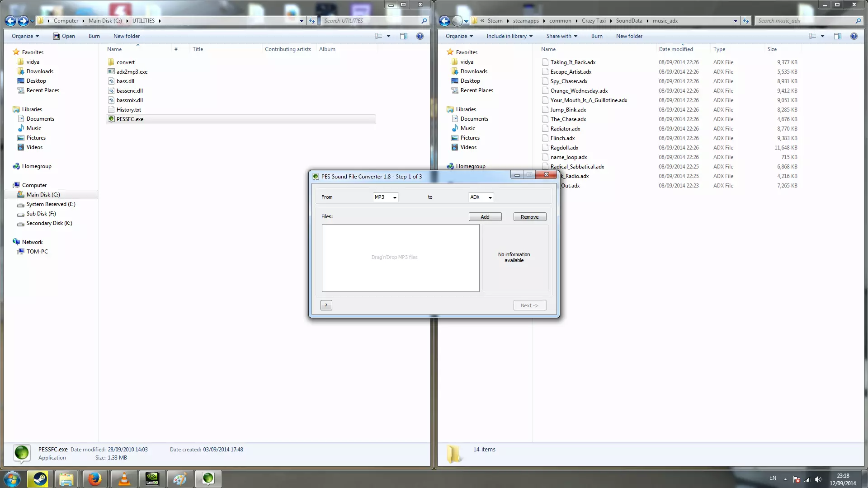The width and height of the screenshot is (868, 488).
Task: Click the Steam icon in the taskbar
Action: point(39,479)
